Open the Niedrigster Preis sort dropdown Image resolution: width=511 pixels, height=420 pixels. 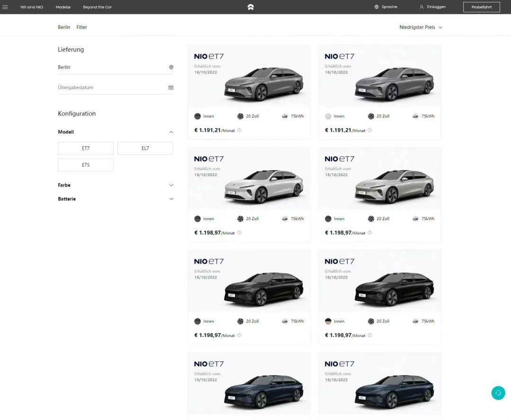[421, 27]
